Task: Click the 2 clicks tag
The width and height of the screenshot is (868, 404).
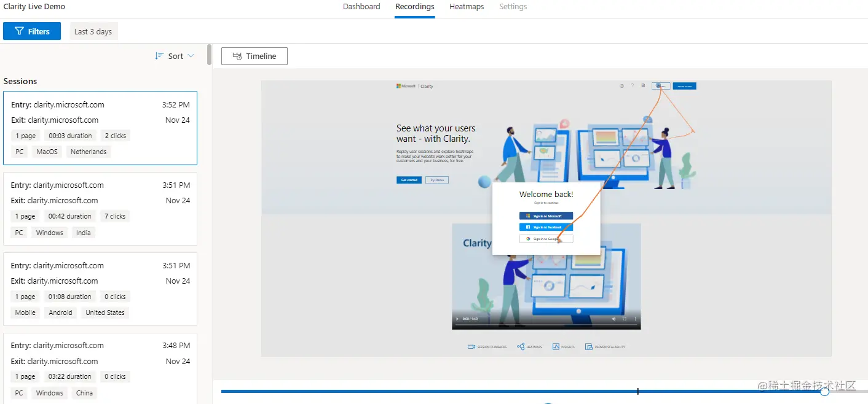Action: click(x=116, y=136)
